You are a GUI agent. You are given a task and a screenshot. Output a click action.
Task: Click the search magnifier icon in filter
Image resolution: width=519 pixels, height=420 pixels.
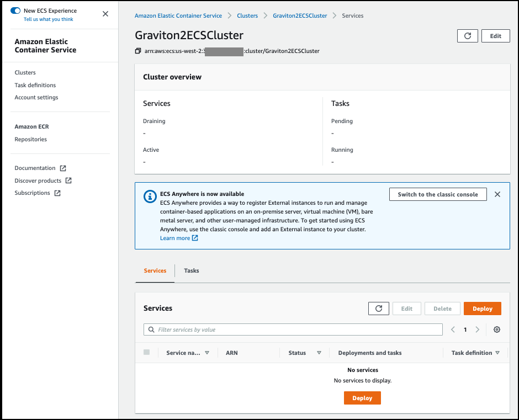tap(151, 329)
